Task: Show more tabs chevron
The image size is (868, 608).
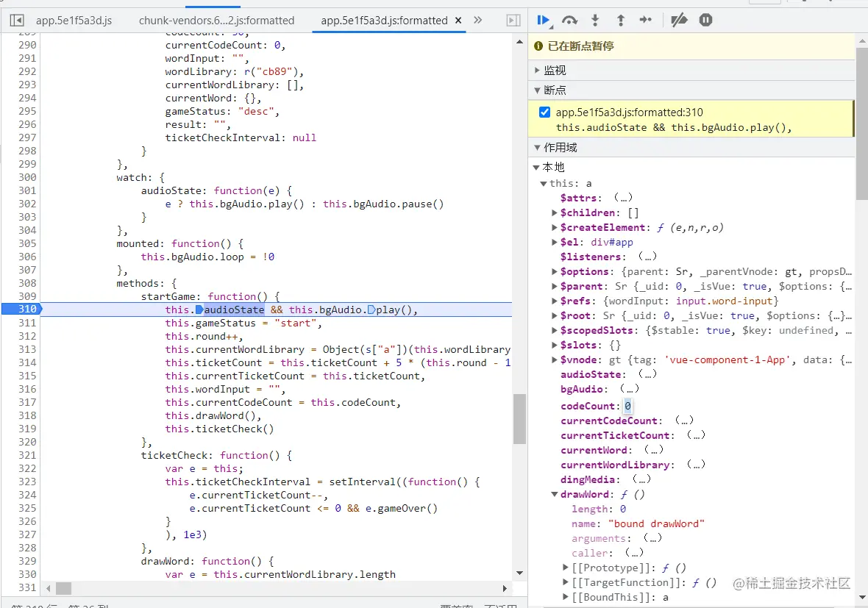Action: click(477, 21)
